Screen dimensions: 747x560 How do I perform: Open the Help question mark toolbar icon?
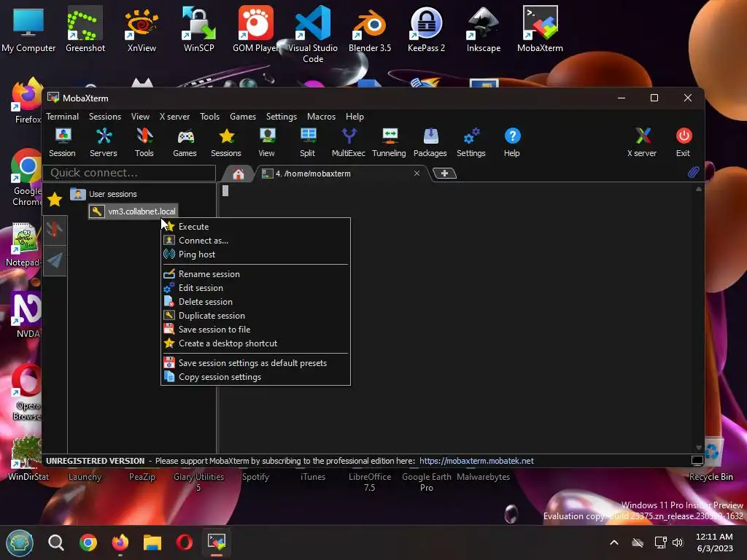point(512,142)
